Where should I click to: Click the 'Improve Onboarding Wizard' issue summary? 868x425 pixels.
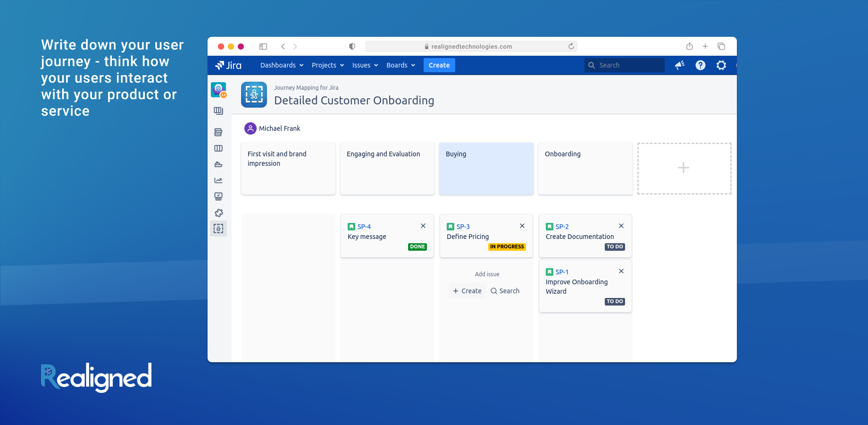point(577,287)
